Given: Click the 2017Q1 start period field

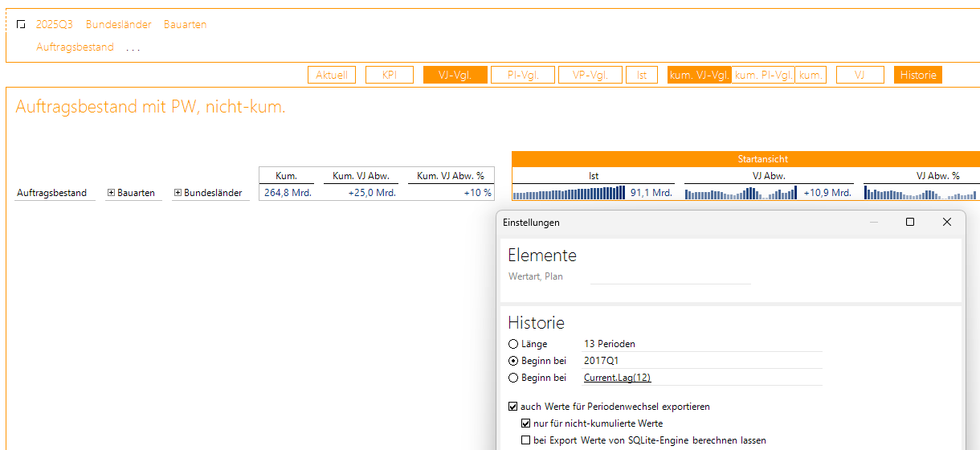Looking at the screenshot, I should 601,361.
